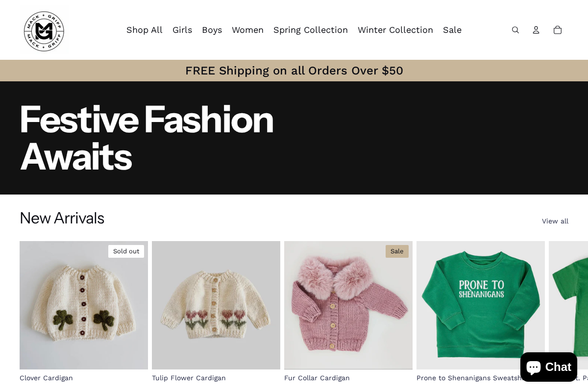
Task: Select the Shop All menu item
Action: point(145,30)
